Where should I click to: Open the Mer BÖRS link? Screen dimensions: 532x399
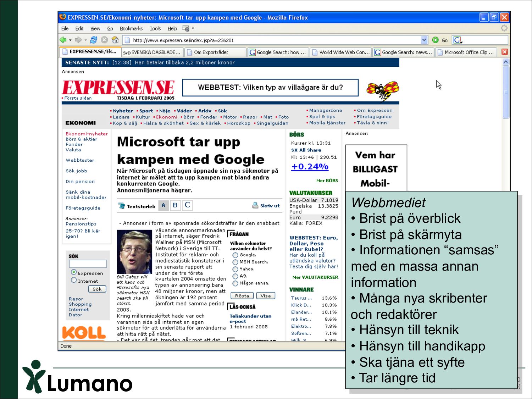coord(327,181)
